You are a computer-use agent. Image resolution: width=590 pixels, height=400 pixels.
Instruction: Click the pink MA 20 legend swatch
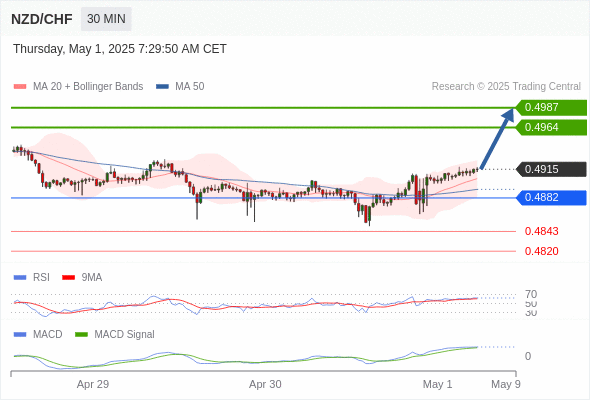[20, 87]
